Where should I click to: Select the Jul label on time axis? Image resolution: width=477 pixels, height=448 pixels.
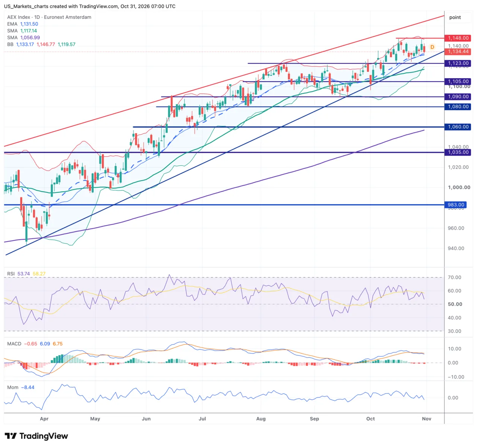pyautogui.click(x=202, y=419)
